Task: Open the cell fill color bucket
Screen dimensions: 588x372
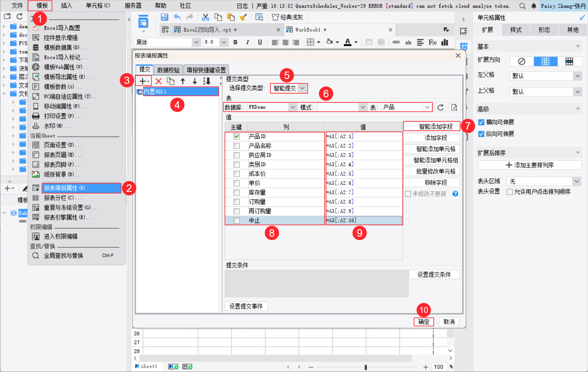Action: coord(329,42)
